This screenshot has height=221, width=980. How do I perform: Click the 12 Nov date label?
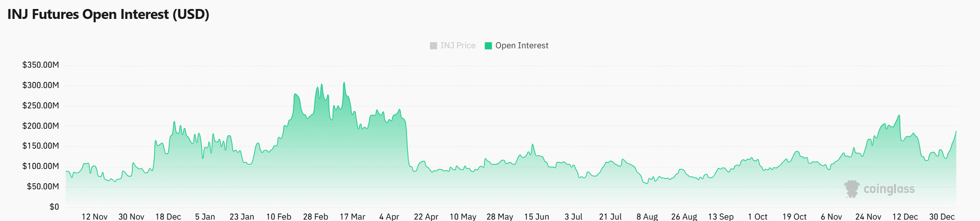[x=95, y=216]
